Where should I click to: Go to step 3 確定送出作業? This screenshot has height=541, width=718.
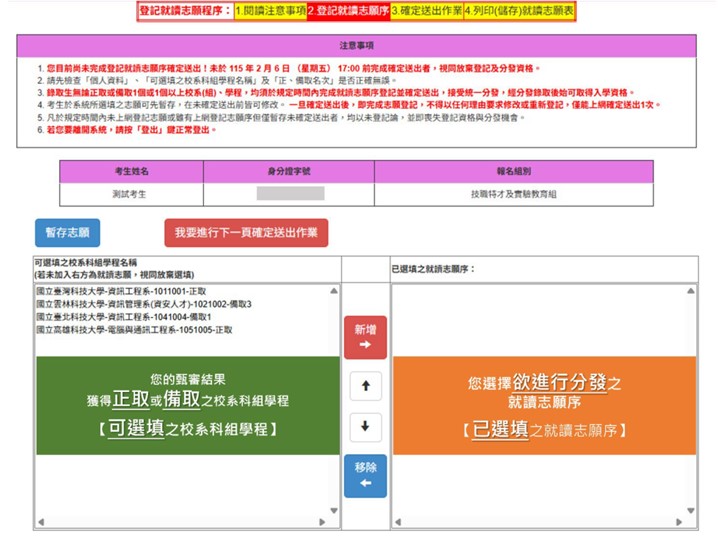(x=425, y=11)
